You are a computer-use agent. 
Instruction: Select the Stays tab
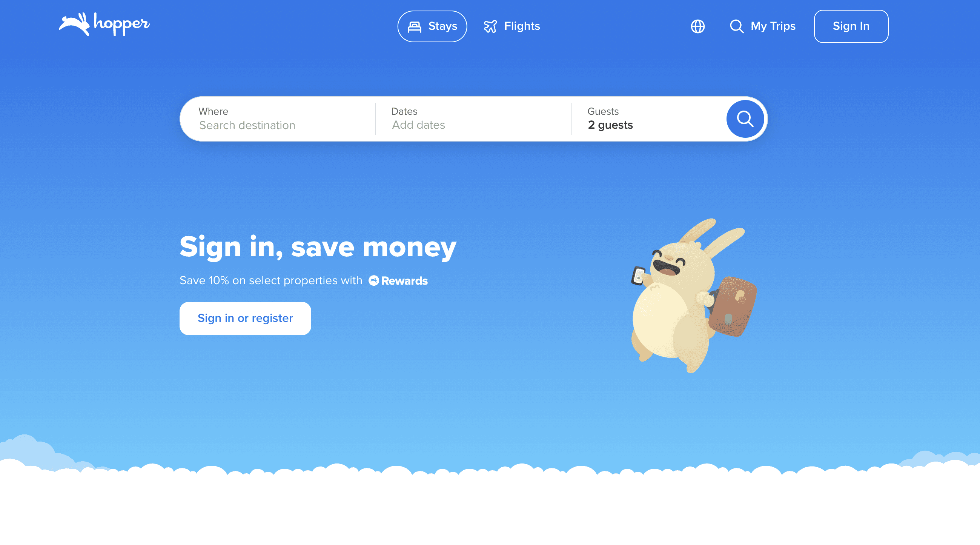coord(432,26)
